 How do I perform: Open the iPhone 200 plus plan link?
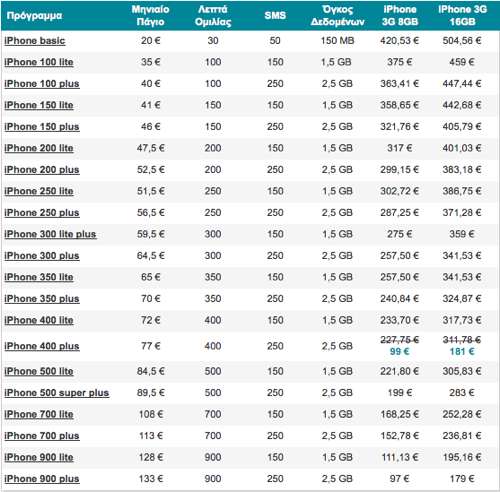pos(42,170)
